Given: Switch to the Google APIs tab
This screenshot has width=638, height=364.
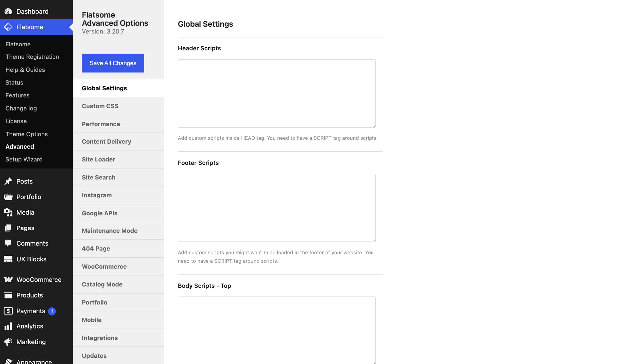Looking at the screenshot, I should coord(118,213).
